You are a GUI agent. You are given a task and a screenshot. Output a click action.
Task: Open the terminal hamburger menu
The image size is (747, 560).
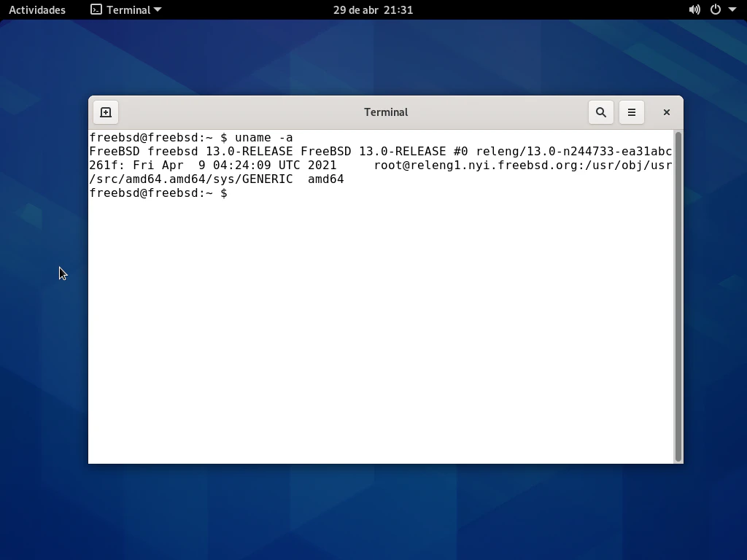pos(632,112)
